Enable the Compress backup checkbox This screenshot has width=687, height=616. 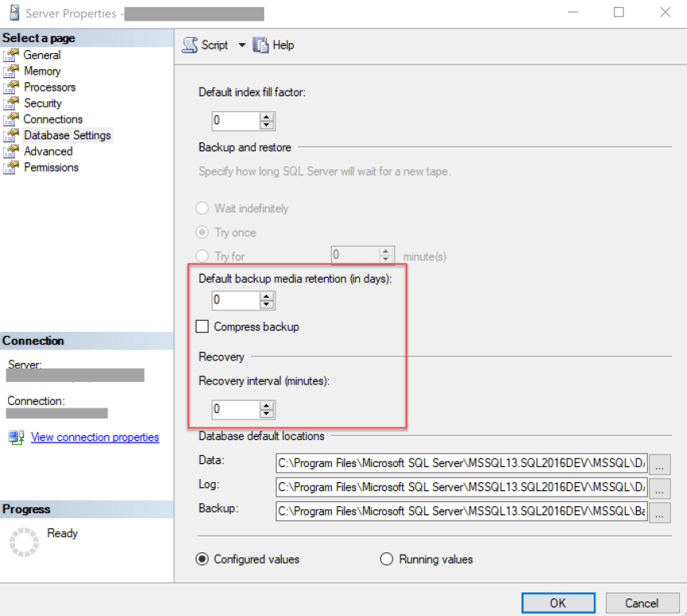point(202,326)
